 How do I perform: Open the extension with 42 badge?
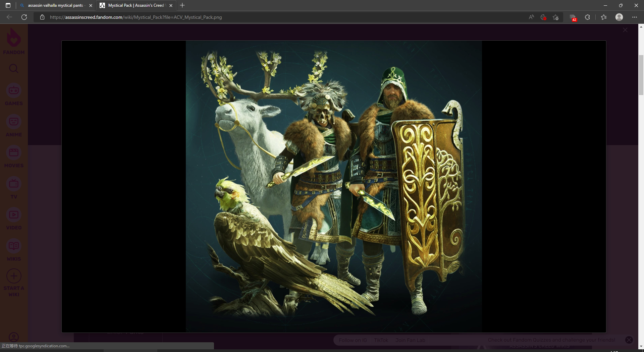coord(573,17)
